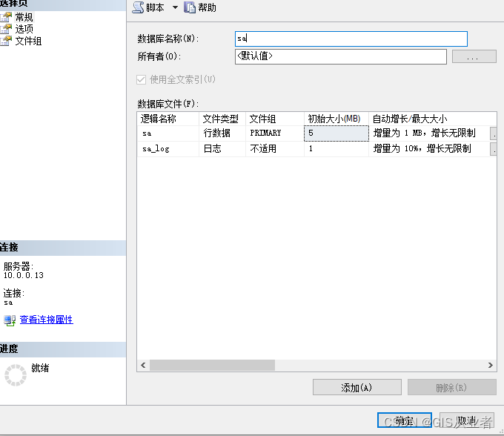Screen dimensions: 504x436
Task: Click the 常规 page icon
Action: coord(6,17)
